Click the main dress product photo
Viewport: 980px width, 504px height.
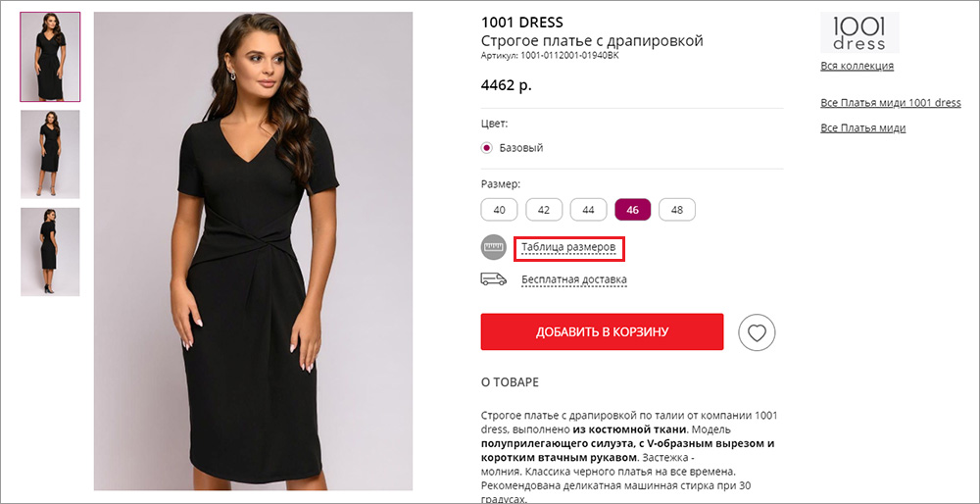pos(253,251)
